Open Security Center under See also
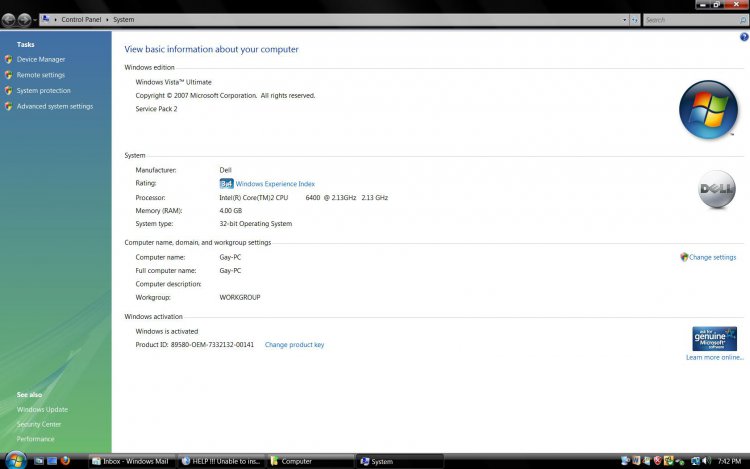 (x=39, y=424)
